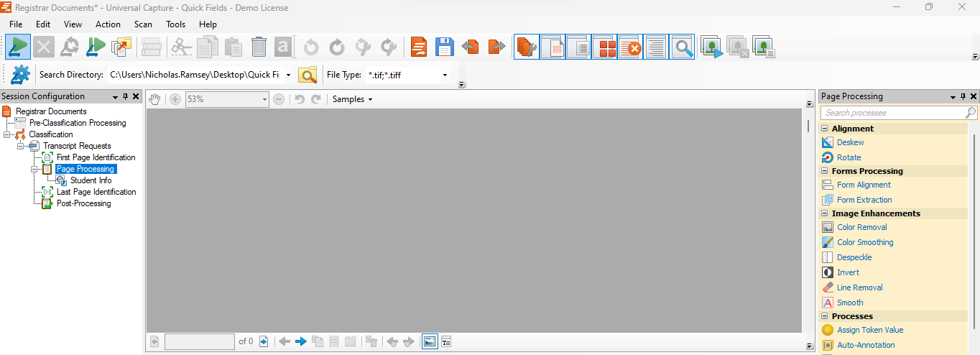Collapse the Forms Processing category
Screen dimensions: 980x355
(x=825, y=171)
